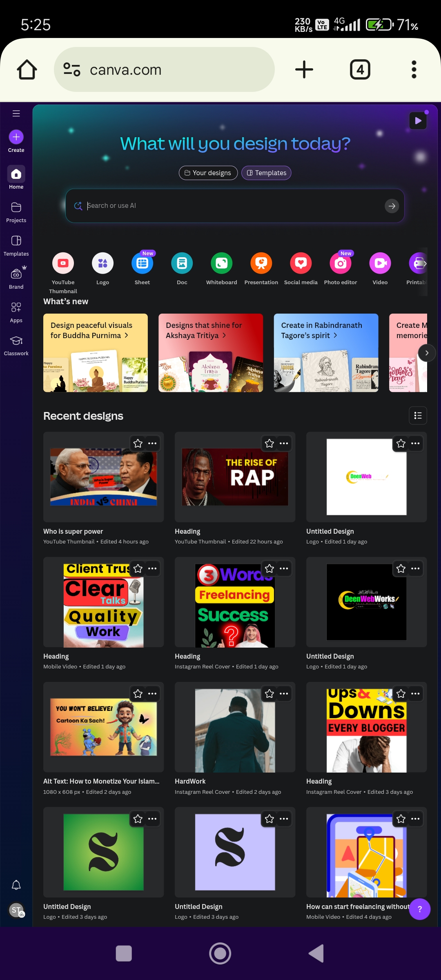441x980 pixels.
Task: Go to Home in sidebar
Action: click(16, 178)
